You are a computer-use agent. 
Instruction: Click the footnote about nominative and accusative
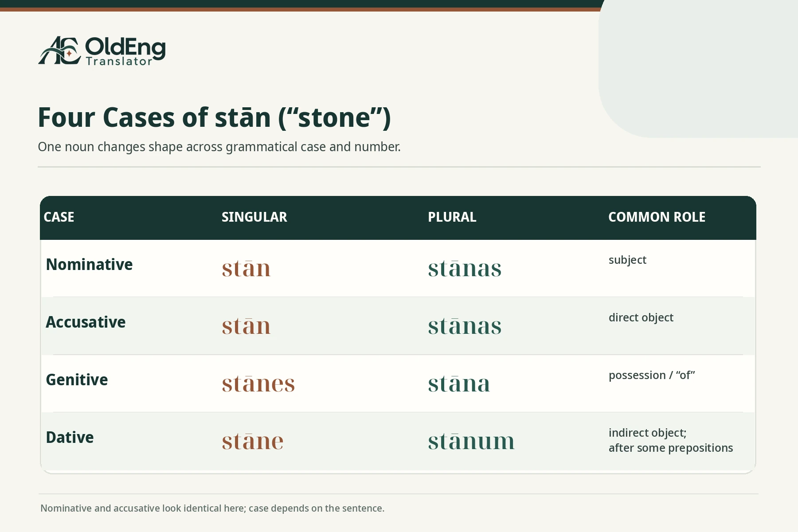212,509
